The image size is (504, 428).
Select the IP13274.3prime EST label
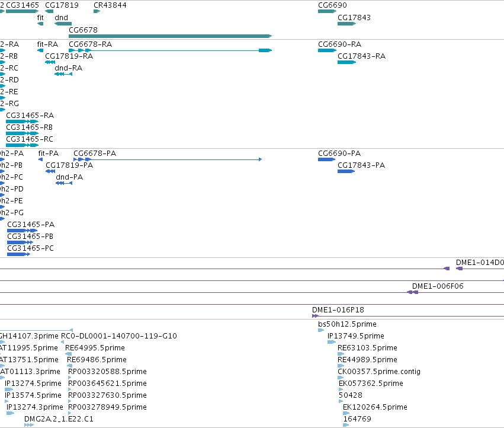click(x=35, y=407)
